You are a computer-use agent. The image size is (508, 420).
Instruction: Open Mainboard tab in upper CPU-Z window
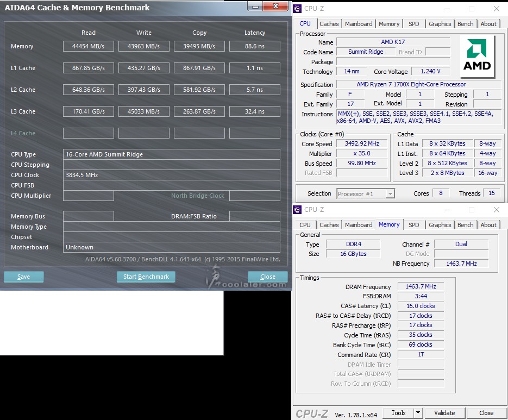coord(359,24)
